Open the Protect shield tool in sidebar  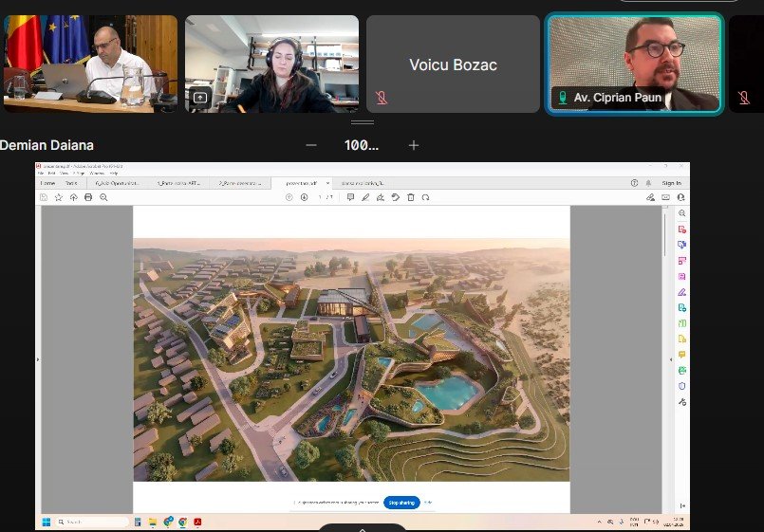(681, 386)
